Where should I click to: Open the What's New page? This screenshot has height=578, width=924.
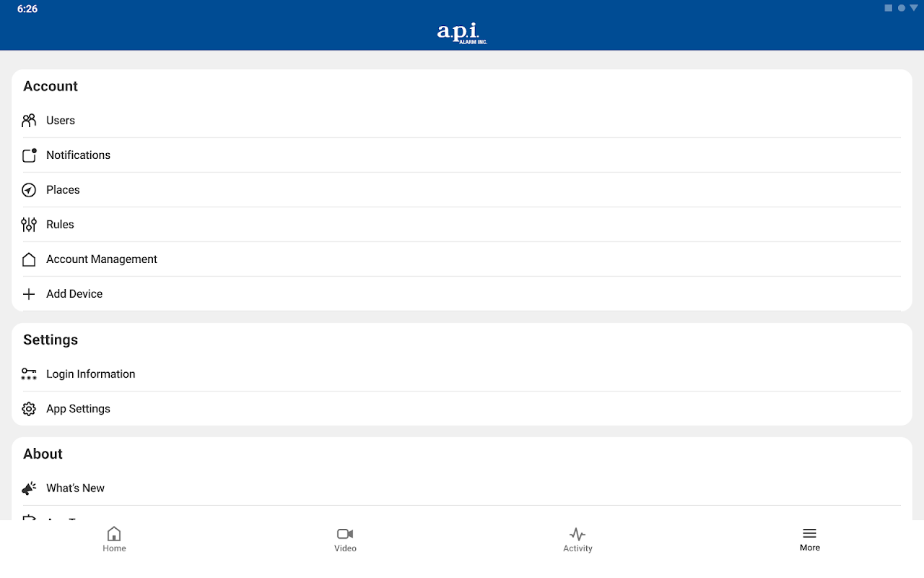click(x=462, y=488)
